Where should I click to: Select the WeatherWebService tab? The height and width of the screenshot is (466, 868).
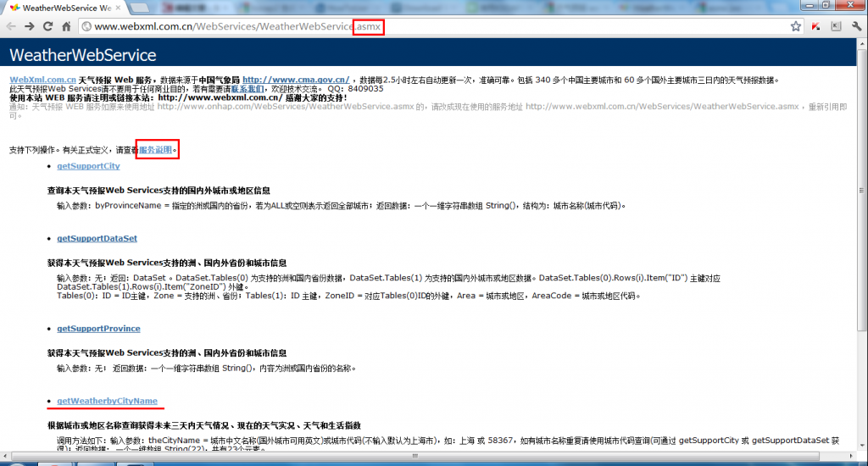coord(65,8)
